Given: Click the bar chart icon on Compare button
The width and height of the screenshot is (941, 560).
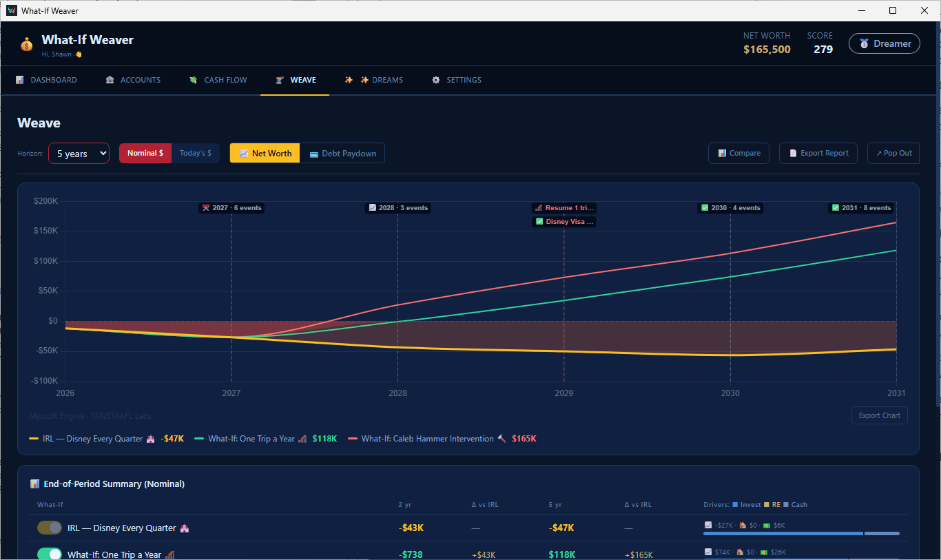Looking at the screenshot, I should [x=722, y=153].
